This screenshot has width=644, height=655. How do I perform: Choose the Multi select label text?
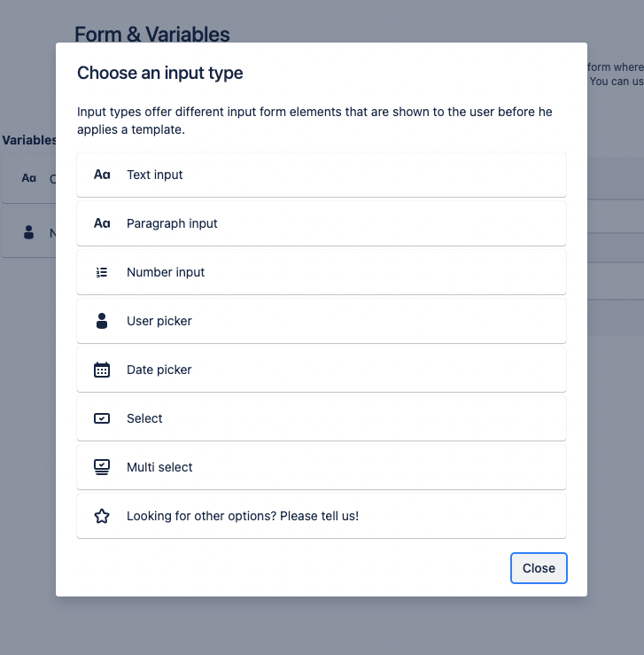click(159, 467)
